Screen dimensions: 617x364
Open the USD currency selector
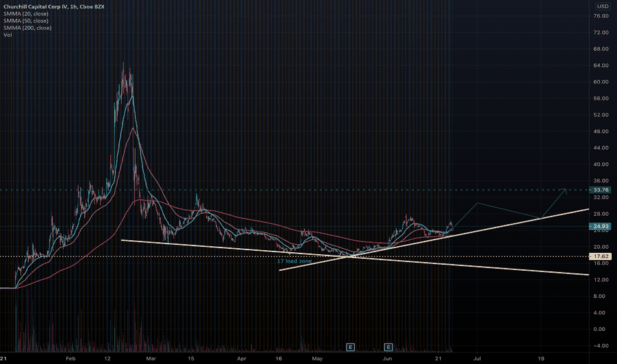(x=602, y=7)
